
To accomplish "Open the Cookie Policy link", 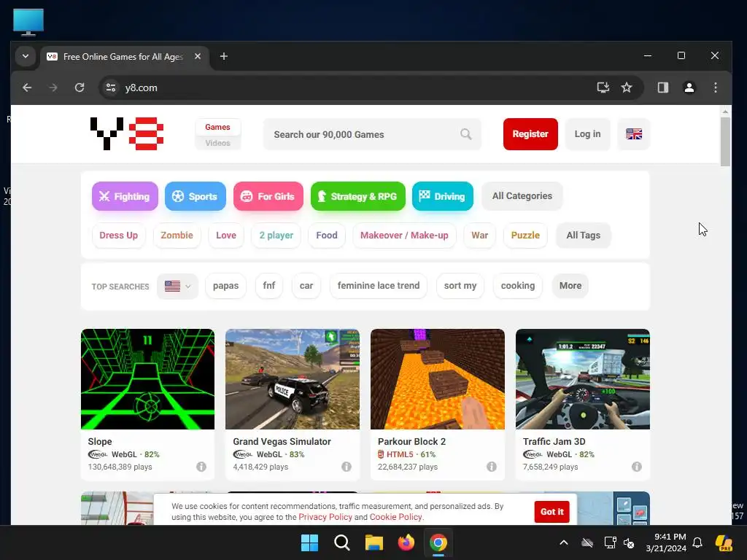I will pos(395,517).
